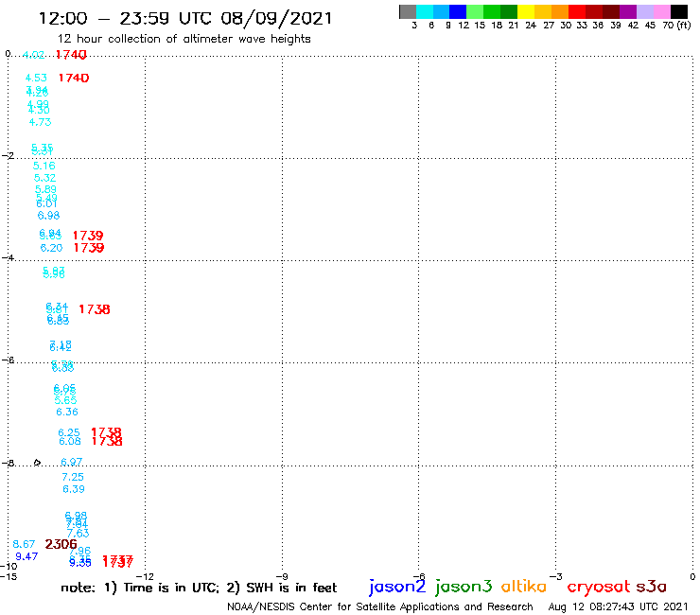Select the 'altika' satellite legend label
Image resolution: width=700 pixels, height=615 pixels.
[523, 586]
